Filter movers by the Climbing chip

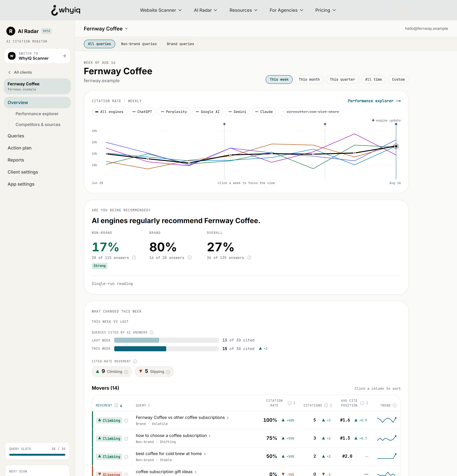click(x=112, y=372)
